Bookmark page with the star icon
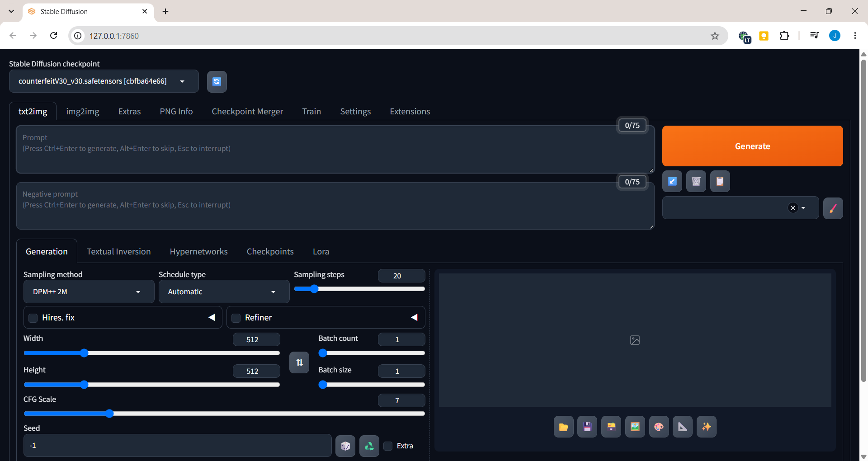 pyautogui.click(x=715, y=36)
